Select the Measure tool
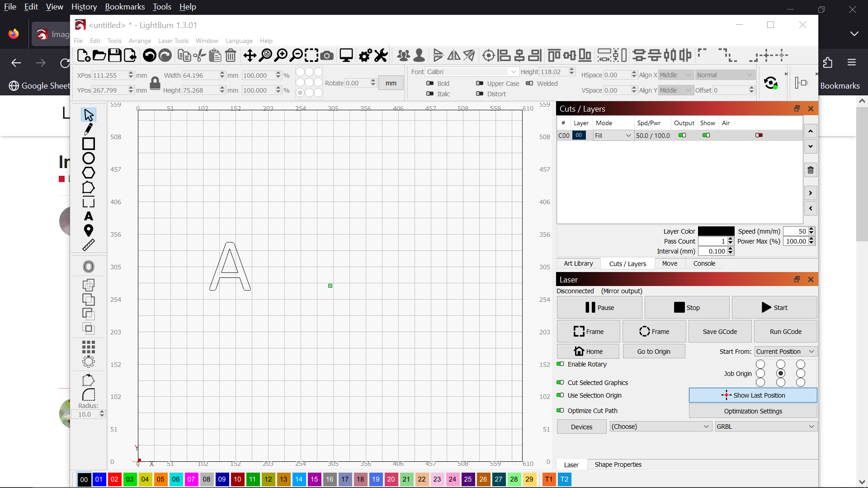Viewport: 868px width, 488px height. pos(88,245)
